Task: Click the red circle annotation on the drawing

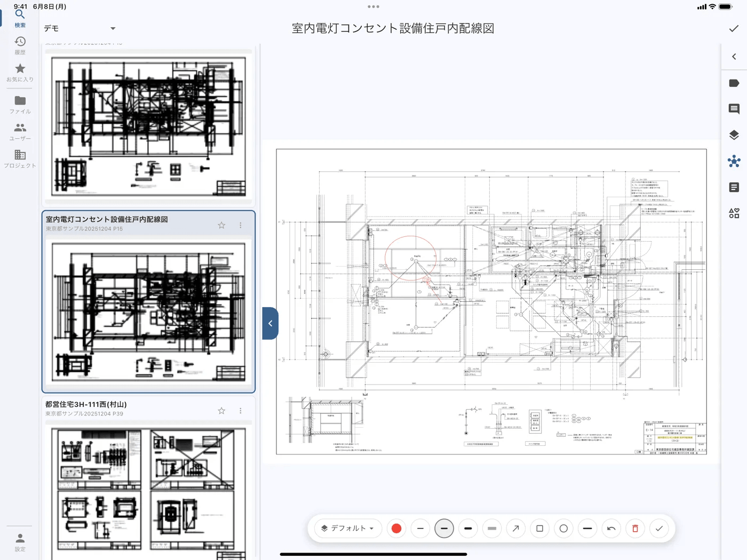Action: (410, 258)
